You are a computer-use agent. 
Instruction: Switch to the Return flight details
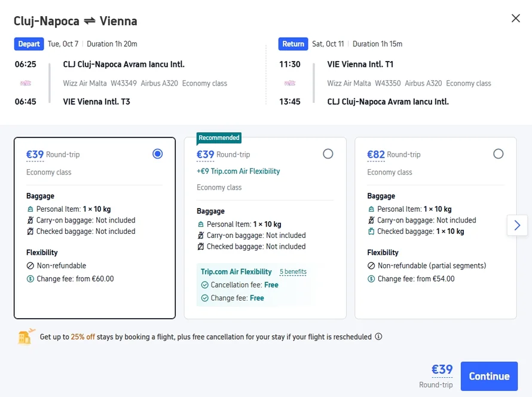pyautogui.click(x=293, y=44)
